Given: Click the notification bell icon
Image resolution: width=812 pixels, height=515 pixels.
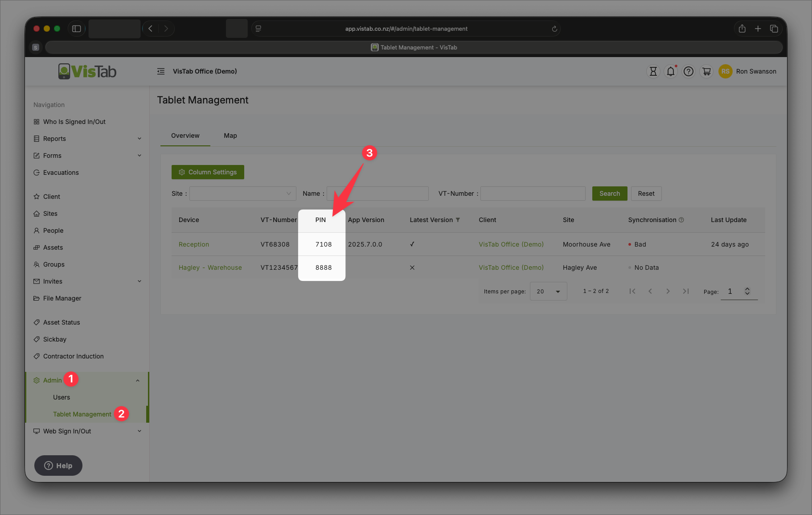Looking at the screenshot, I should coord(671,71).
